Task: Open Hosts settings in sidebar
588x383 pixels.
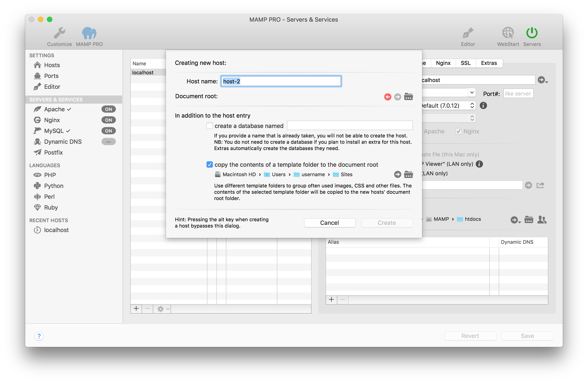Action: 52,65
